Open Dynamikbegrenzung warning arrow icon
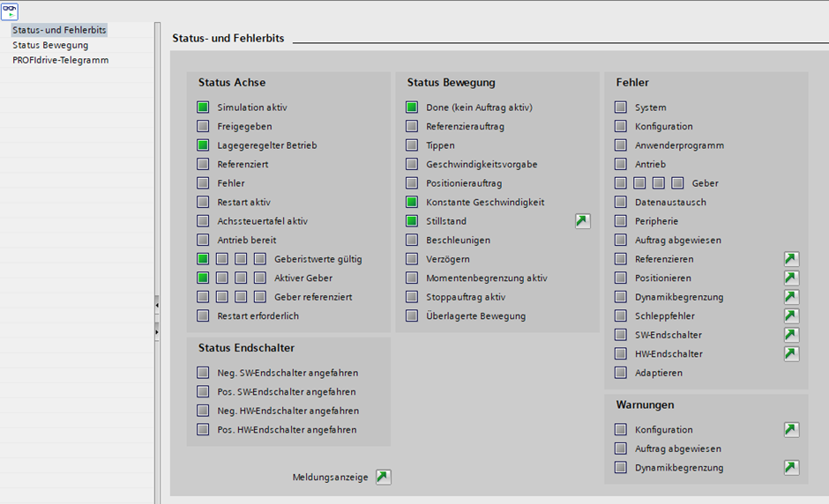 [791, 468]
